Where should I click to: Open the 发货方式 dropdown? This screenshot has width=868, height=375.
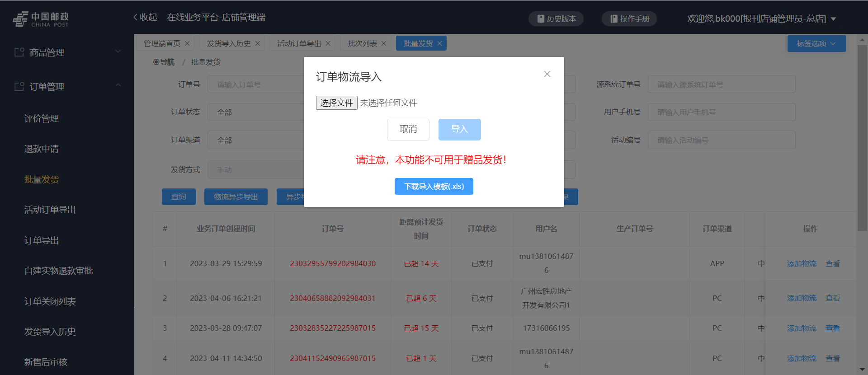click(x=256, y=170)
